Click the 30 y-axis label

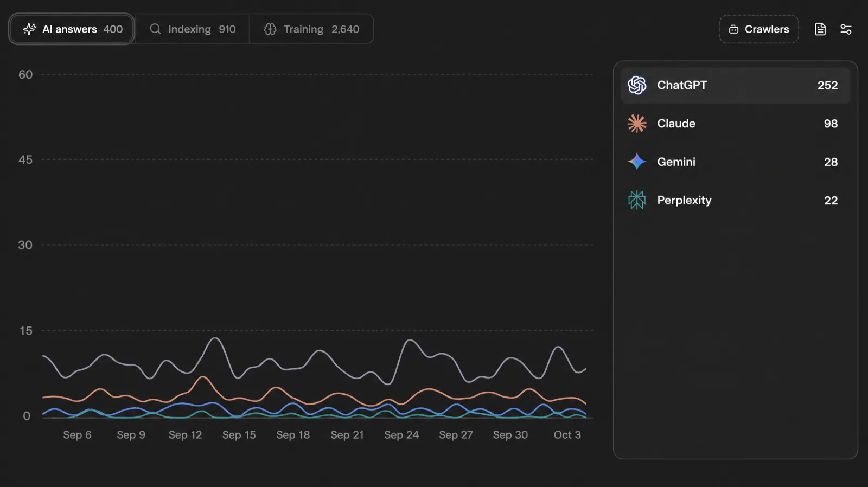(x=25, y=245)
